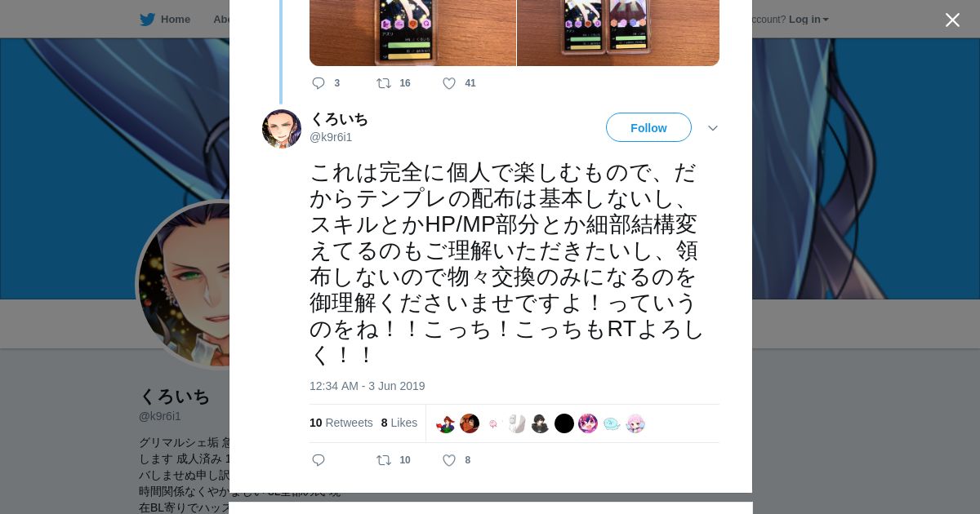980x514 pixels.
Task: Open the first liker avatar with red hat
Action: [446, 423]
